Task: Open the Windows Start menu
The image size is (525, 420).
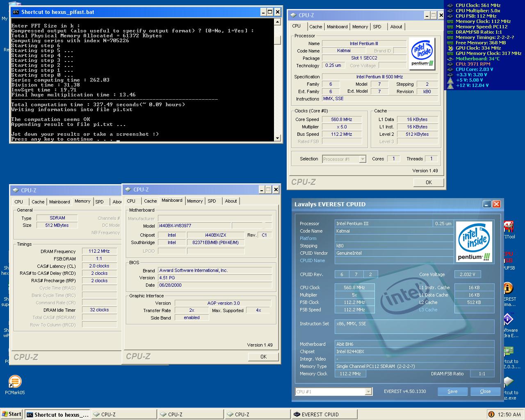Action: [x=11, y=414]
